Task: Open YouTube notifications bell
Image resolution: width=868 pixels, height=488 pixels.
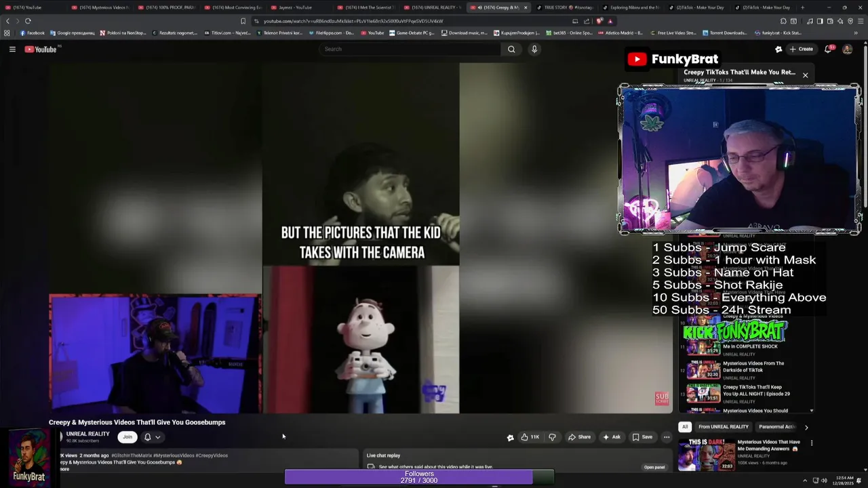Action: [x=827, y=49]
